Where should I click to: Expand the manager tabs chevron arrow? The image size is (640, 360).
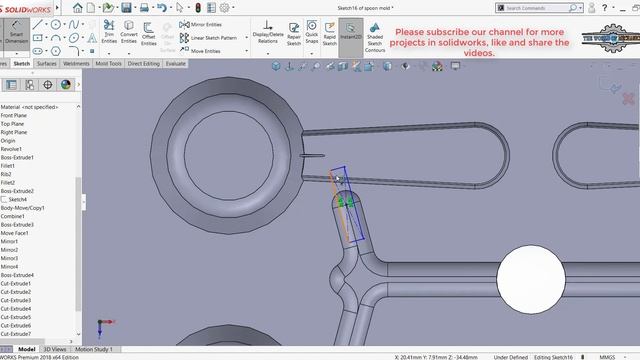[78, 85]
